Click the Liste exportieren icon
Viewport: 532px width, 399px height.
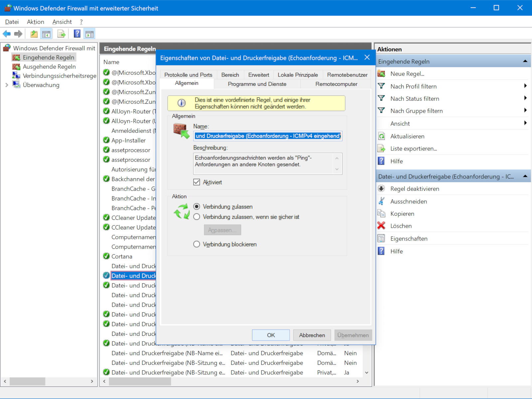pos(381,148)
